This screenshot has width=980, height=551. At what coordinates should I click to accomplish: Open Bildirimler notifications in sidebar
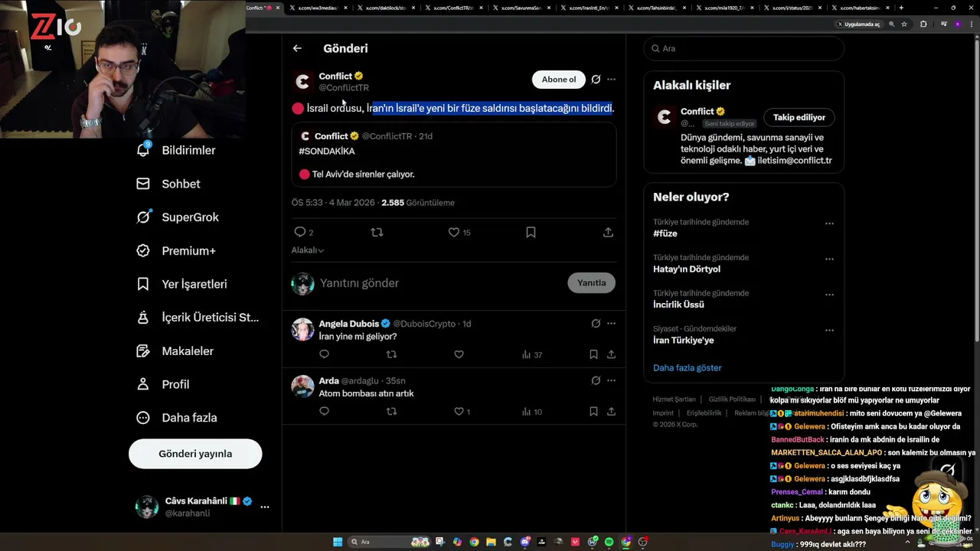(x=175, y=150)
